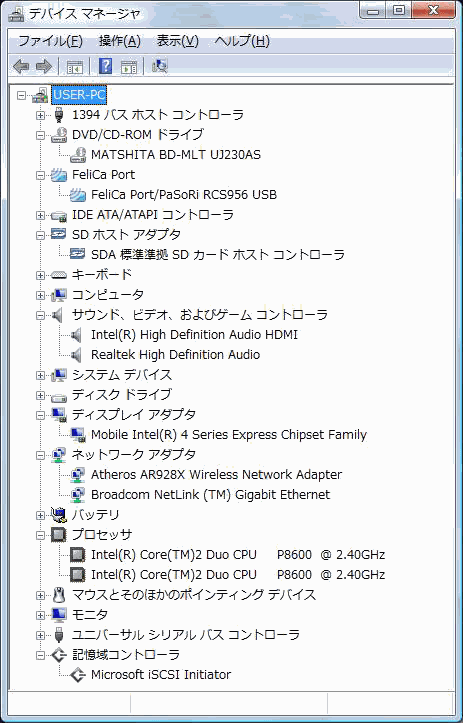
Task: Click the Realtek High Definition Audio speaker icon
Action: point(77,355)
